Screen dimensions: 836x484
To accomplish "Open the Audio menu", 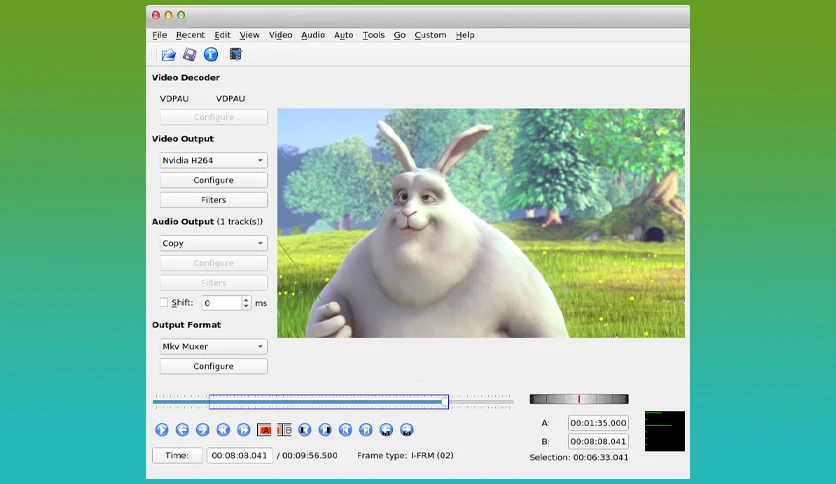I will (313, 35).
